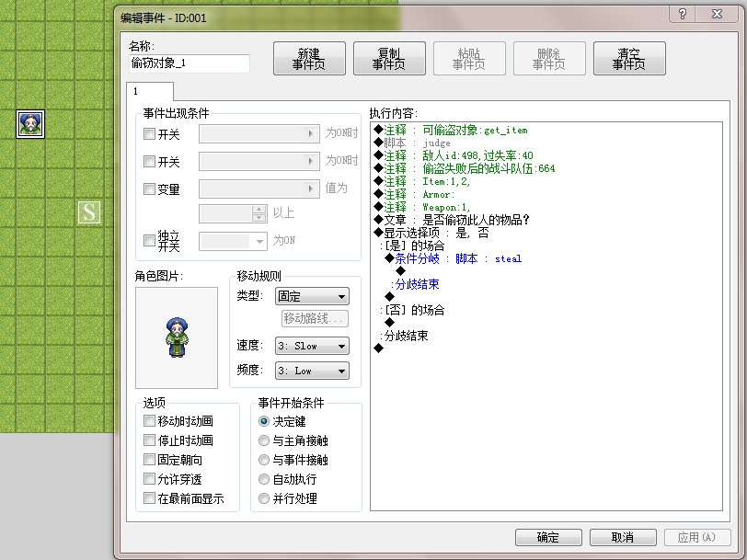Enable the first 开关 condition checkbox
Image resolution: width=747 pixels, height=560 pixels.
click(150, 134)
